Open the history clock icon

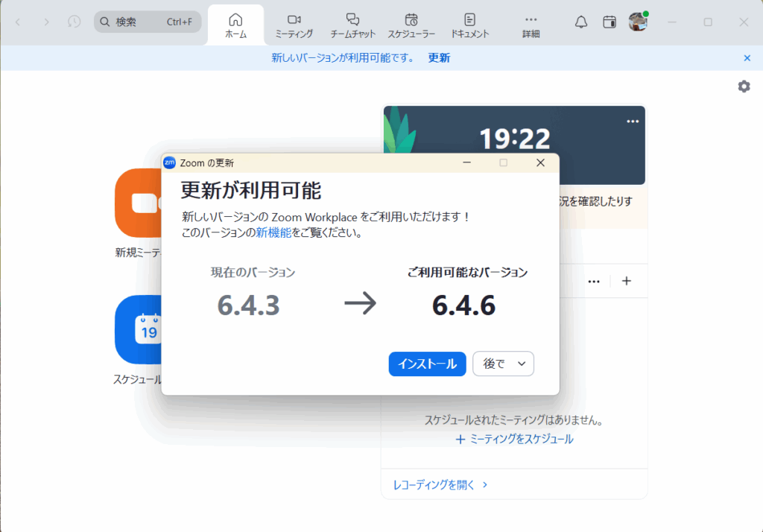tap(74, 22)
